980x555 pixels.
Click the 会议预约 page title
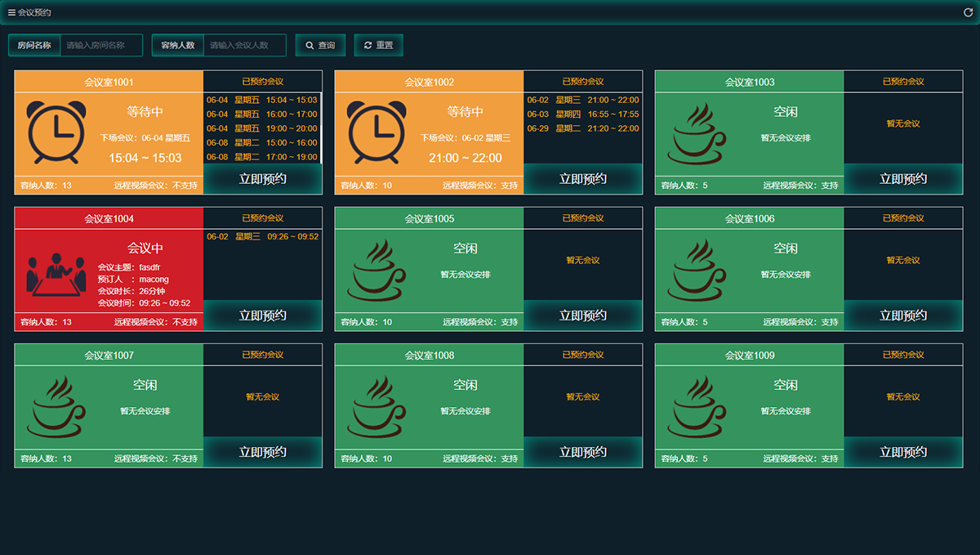[34, 13]
